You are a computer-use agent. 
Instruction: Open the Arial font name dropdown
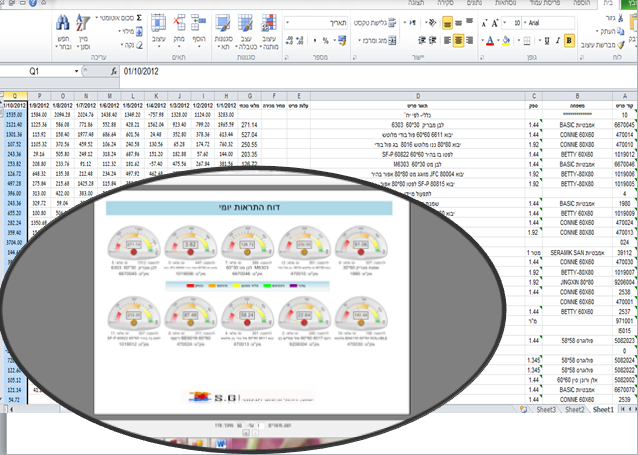[x=524, y=23]
